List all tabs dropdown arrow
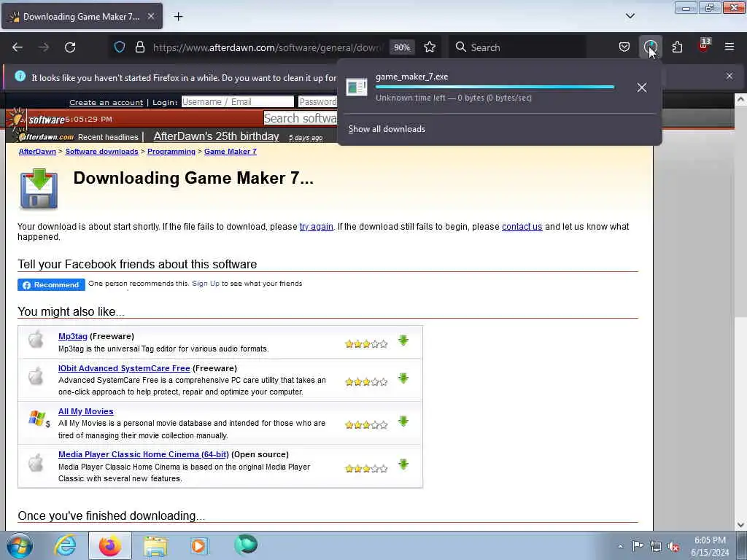This screenshot has height=560, width=747. point(630,16)
